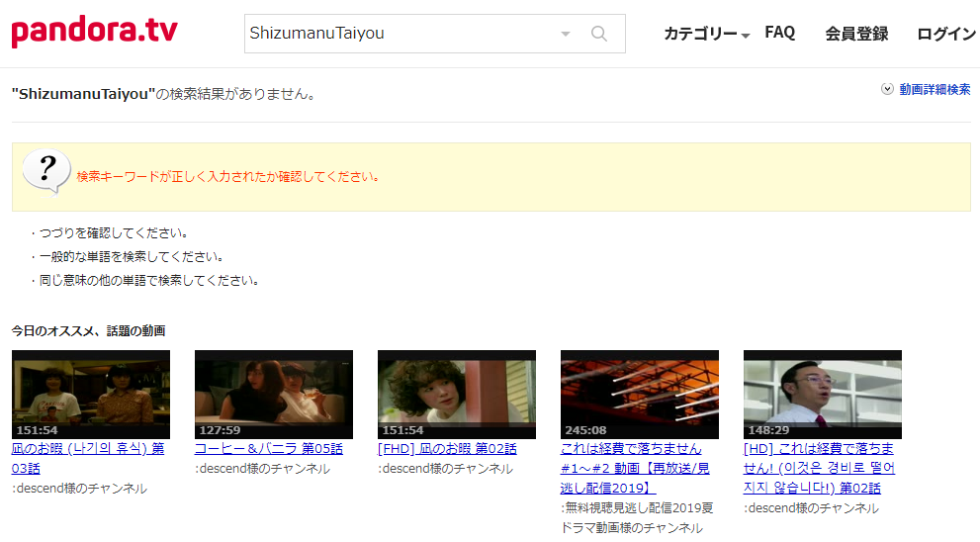The height and width of the screenshot is (542, 980).
Task: Go to 会員登録 sign-up
Action: click(856, 34)
